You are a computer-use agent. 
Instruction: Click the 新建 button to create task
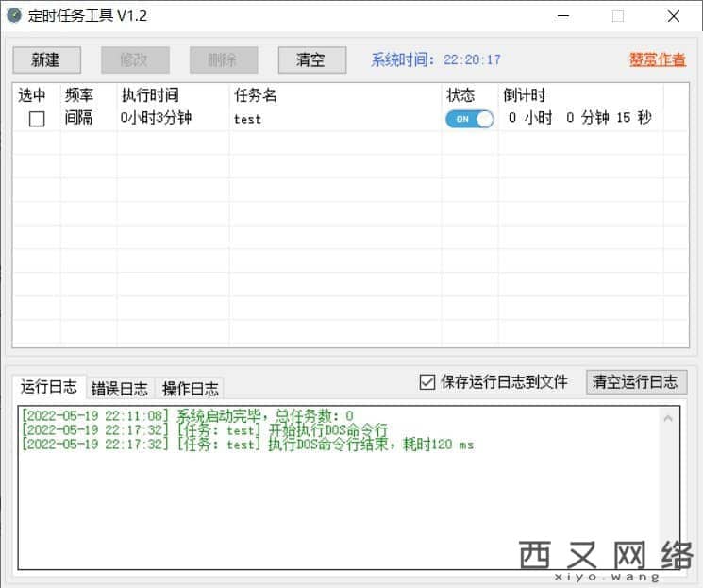[46, 59]
